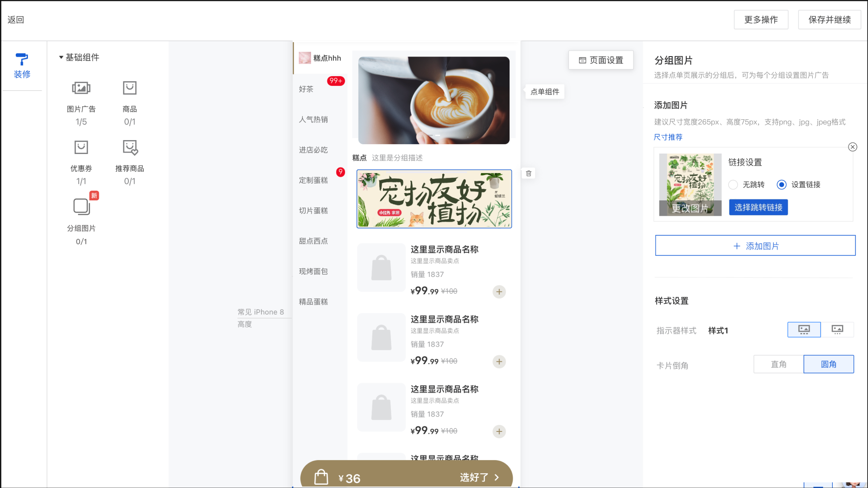
Task: Click the 装修 paint roller icon
Action: coord(22,59)
